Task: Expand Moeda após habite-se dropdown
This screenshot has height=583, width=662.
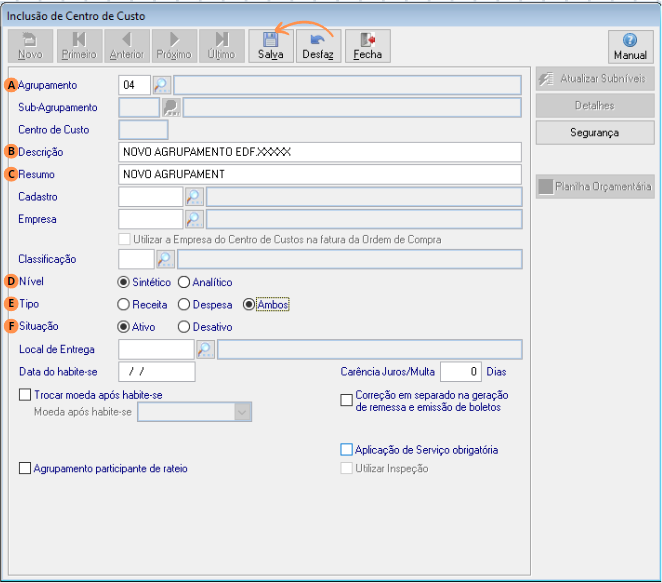Action: (242, 412)
